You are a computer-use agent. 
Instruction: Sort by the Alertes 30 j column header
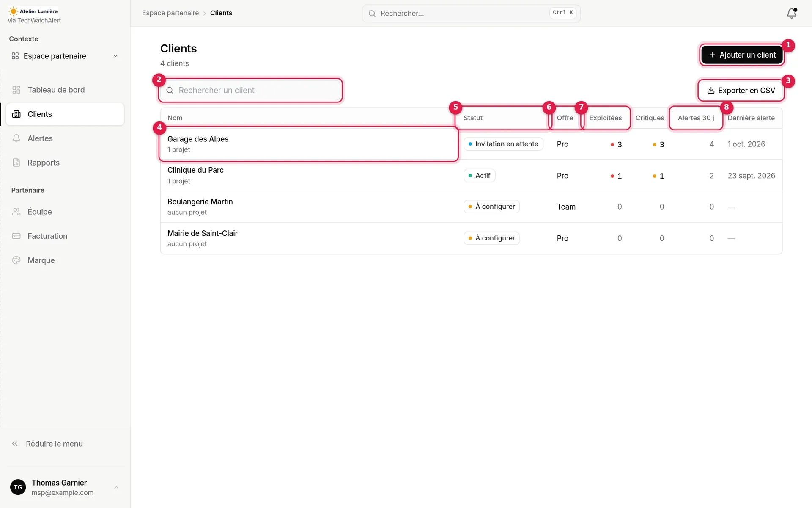tap(696, 118)
